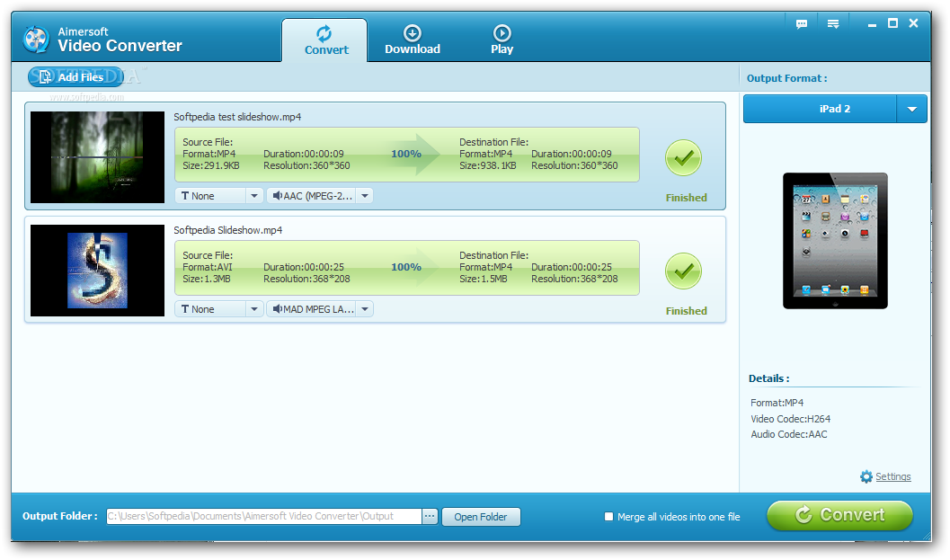Click the Output Format label

786,78
